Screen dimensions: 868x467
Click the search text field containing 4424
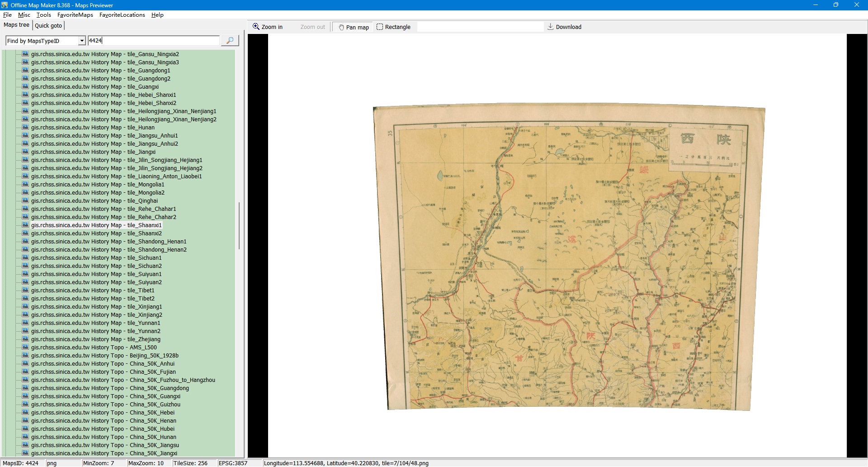[153, 41]
